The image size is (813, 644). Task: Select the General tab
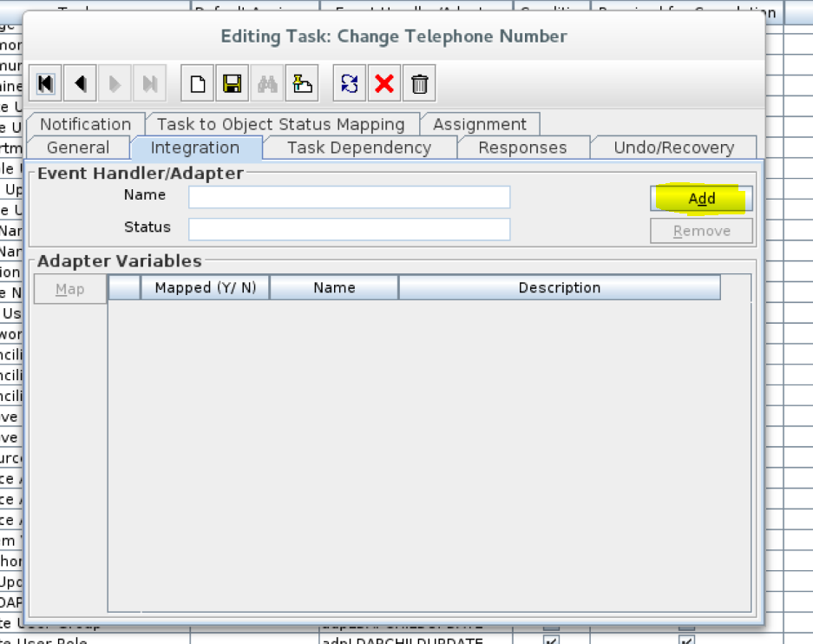(x=79, y=148)
